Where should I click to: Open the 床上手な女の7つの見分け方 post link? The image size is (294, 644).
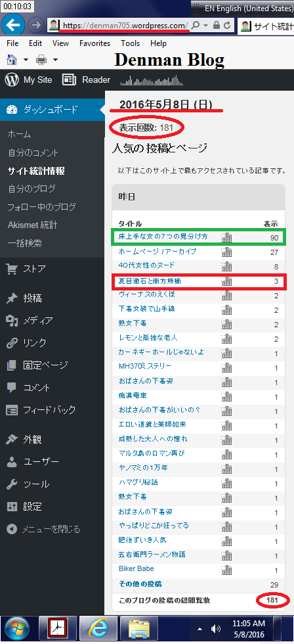point(163,237)
